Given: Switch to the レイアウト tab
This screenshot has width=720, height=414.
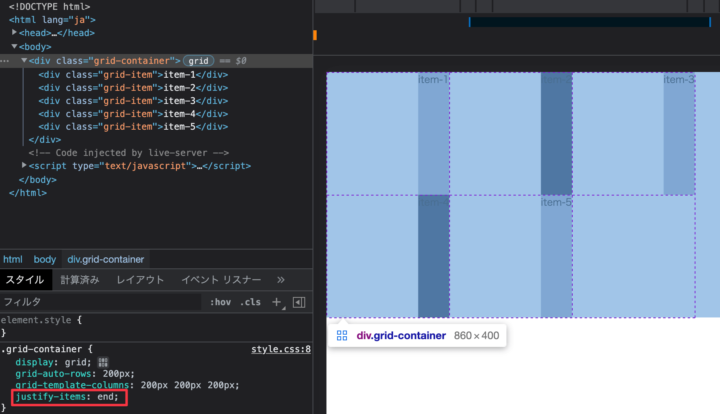Looking at the screenshot, I should coord(140,280).
